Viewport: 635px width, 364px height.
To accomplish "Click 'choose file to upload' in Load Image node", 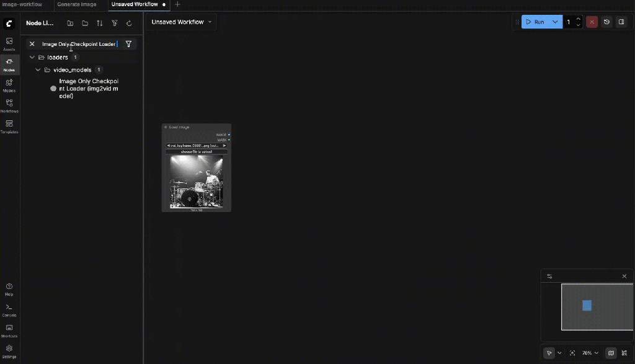I will pos(196,151).
